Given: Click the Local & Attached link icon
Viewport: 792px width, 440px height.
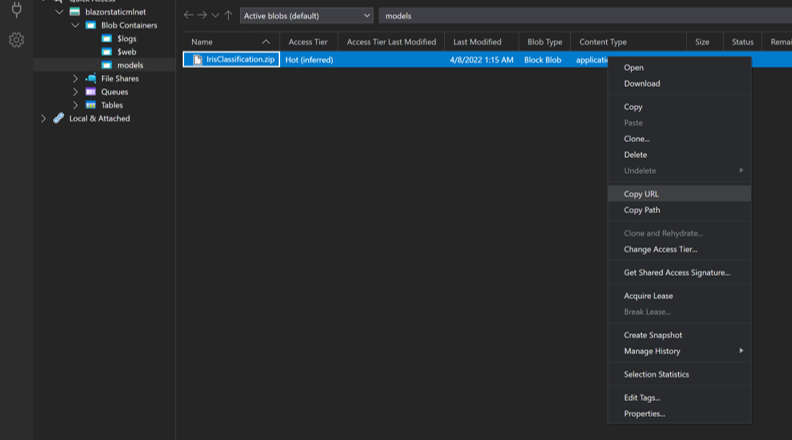Looking at the screenshot, I should coord(59,118).
